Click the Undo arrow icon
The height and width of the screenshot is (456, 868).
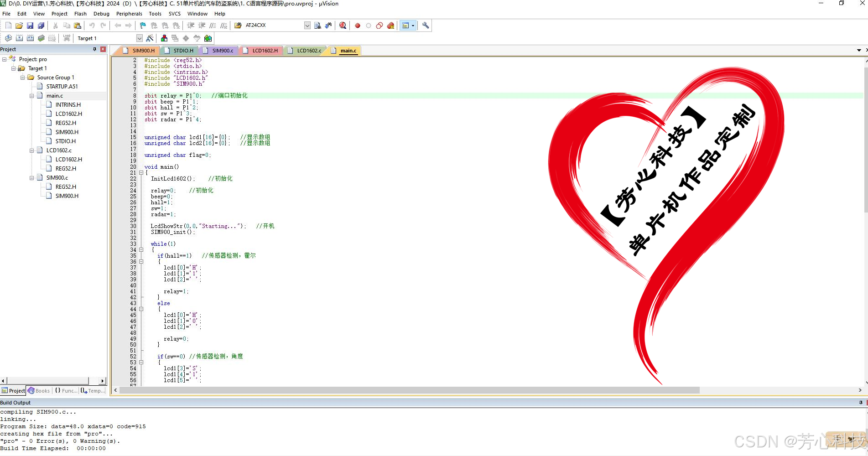point(92,26)
